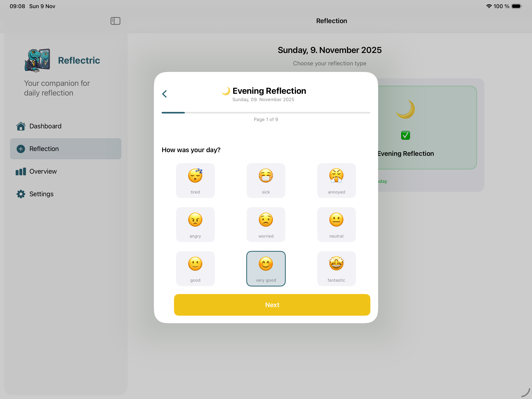532x399 pixels.
Task: Click the Overview bar chart icon
Action: click(x=21, y=171)
